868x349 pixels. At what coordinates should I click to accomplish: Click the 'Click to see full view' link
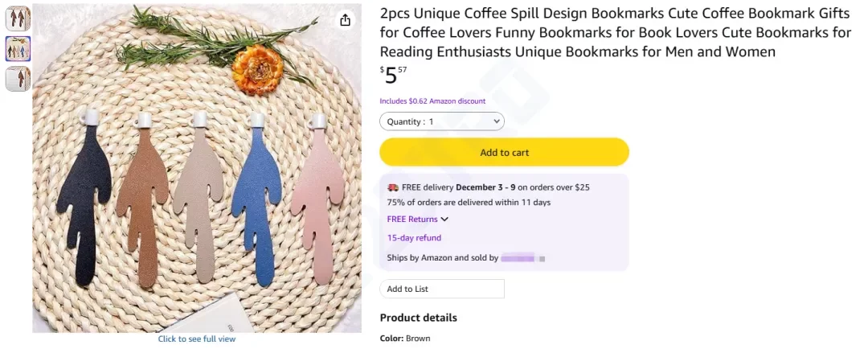197,339
